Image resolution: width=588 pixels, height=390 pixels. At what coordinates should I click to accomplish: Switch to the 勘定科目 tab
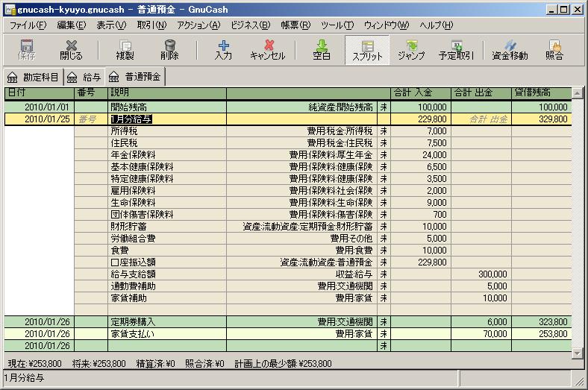pyautogui.click(x=33, y=76)
